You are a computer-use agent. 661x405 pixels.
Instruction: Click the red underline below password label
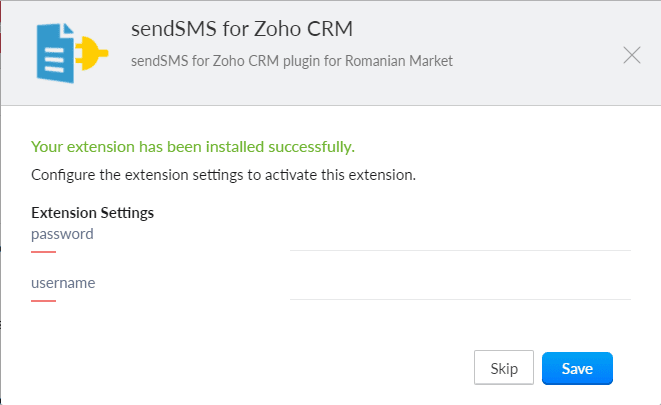click(x=43, y=252)
